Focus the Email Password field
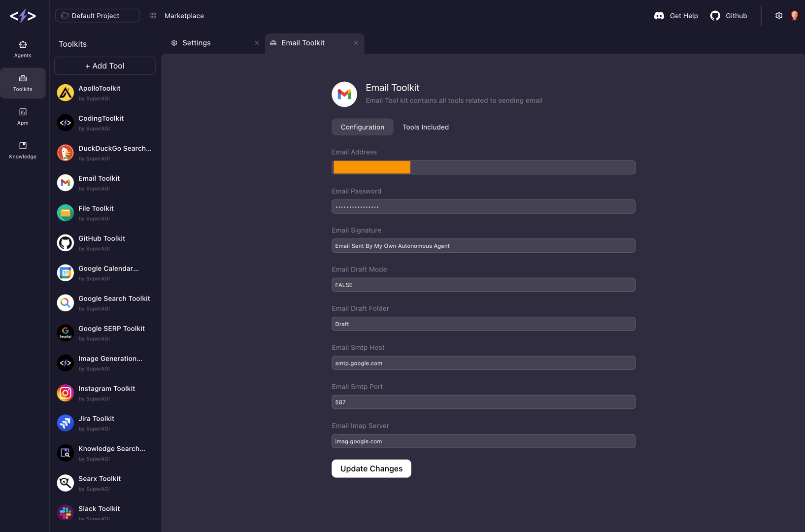Image resolution: width=805 pixels, height=532 pixels. click(483, 206)
